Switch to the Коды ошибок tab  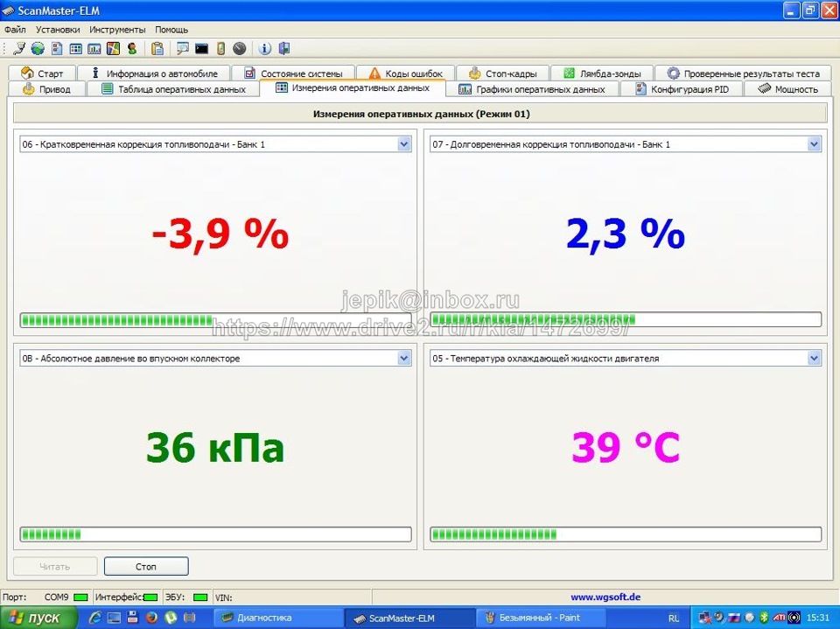[405, 73]
